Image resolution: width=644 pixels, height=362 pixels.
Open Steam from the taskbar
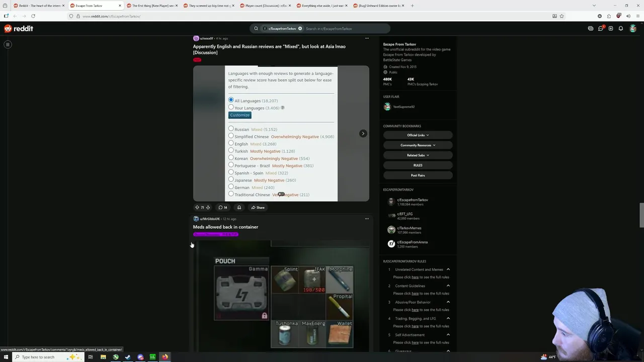click(128, 357)
